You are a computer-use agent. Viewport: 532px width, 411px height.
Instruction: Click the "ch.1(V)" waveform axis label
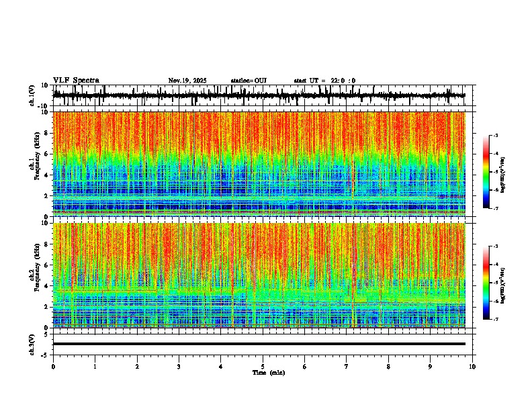coord(32,95)
